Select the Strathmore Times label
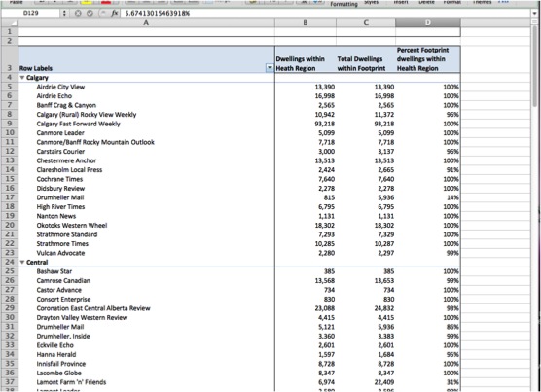541x392 pixels. [62, 244]
